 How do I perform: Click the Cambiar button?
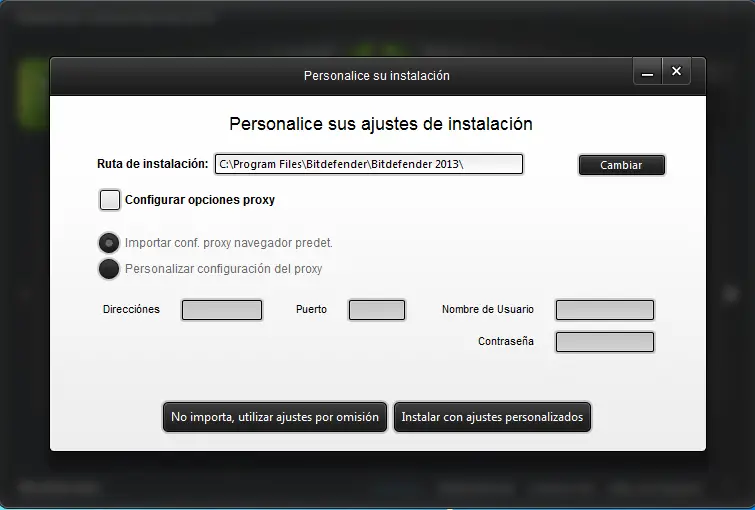622,165
